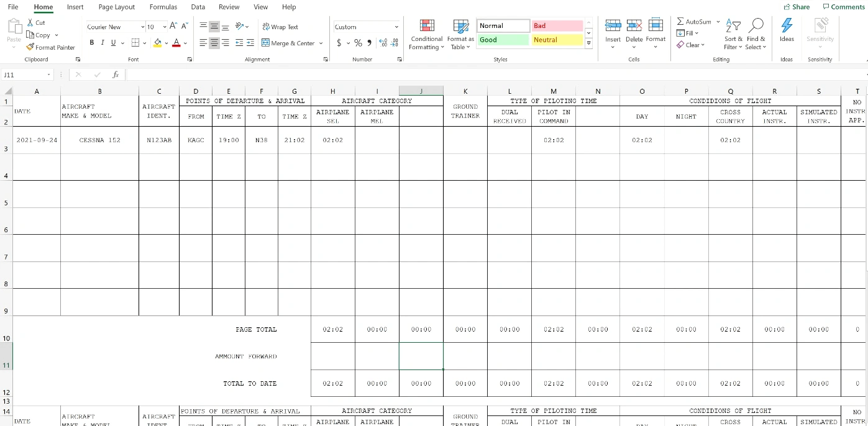Click the Format Painter brush icon
The height and width of the screenshot is (426, 868).
pos(30,47)
